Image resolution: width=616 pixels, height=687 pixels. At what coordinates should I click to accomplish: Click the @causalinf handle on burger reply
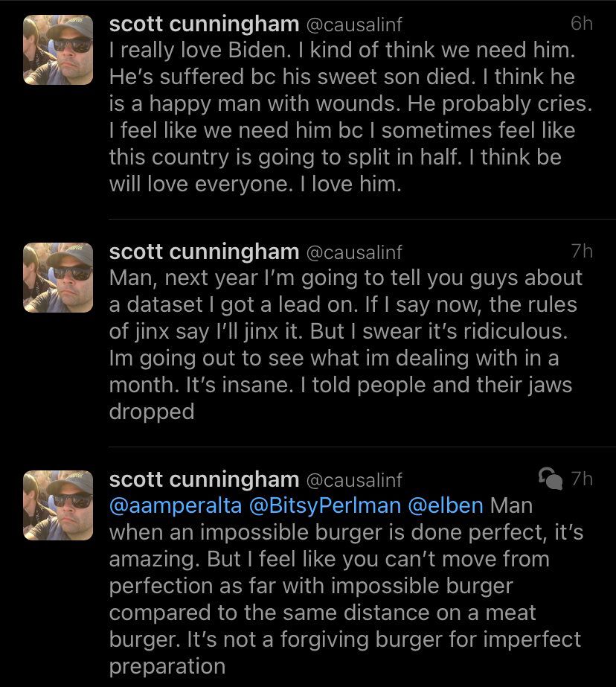tap(353, 480)
